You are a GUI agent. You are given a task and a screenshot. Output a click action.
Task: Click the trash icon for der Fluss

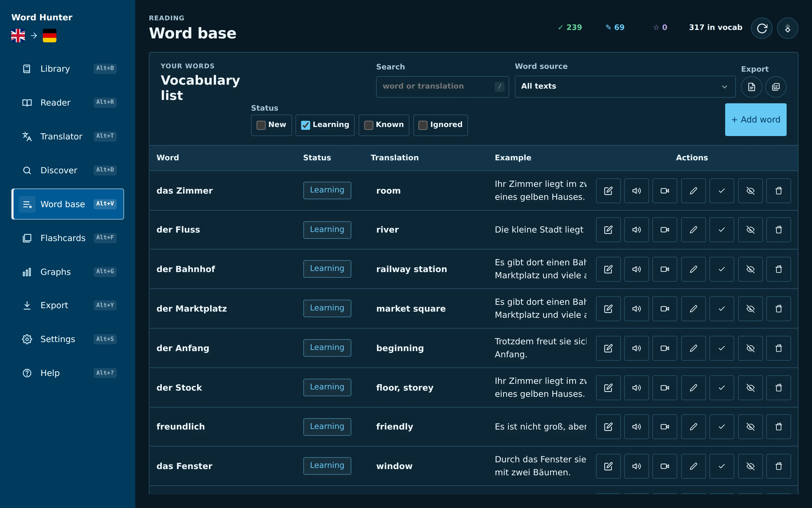point(779,230)
